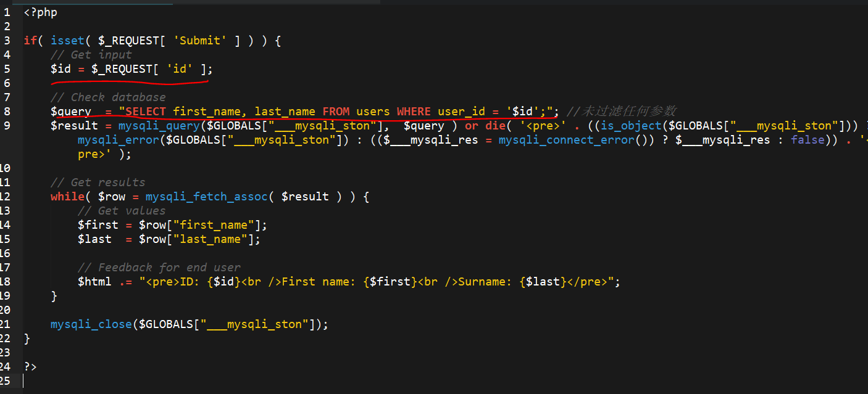Click the mysqli_fetch_assoc function name

pos(207,197)
